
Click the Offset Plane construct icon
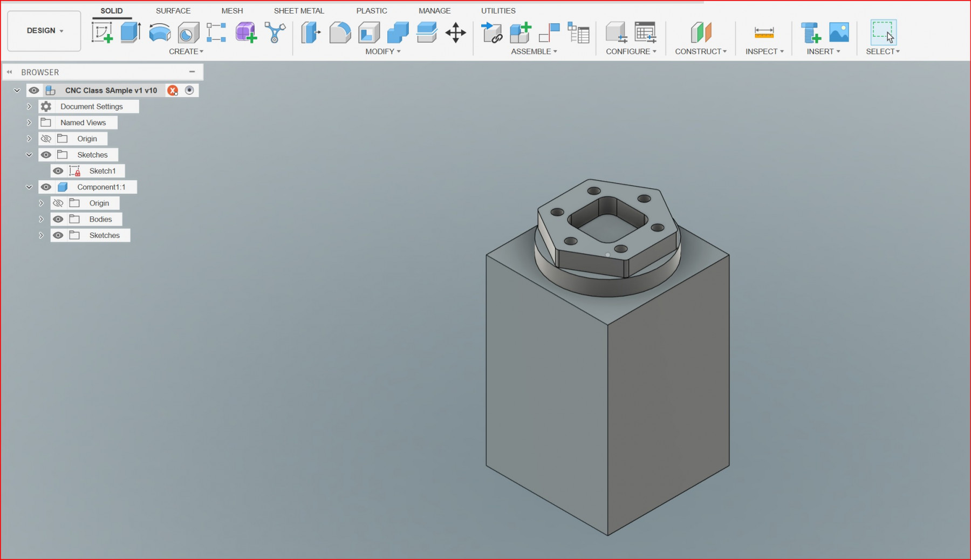[x=701, y=32]
